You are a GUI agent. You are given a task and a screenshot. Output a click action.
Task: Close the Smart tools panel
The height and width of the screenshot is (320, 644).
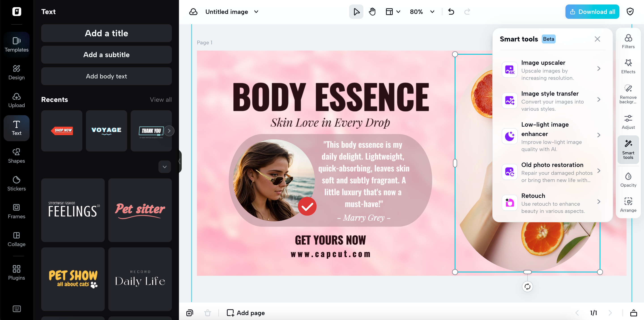[x=597, y=39]
